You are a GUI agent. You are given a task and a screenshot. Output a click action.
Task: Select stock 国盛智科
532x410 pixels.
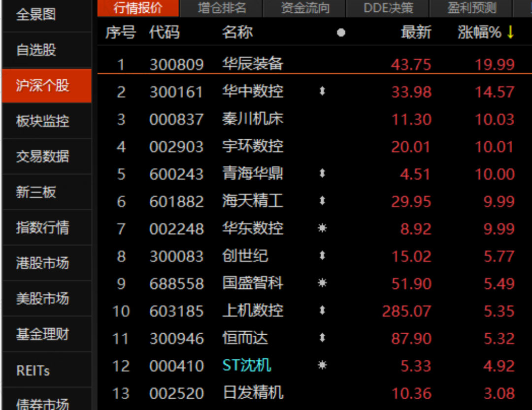pyautogui.click(x=252, y=283)
